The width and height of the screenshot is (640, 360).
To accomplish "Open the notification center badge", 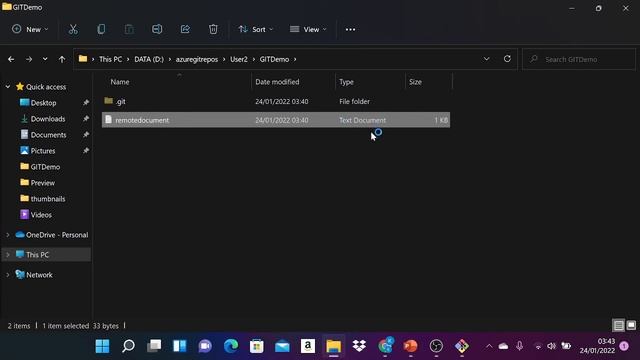I will pos(624,346).
